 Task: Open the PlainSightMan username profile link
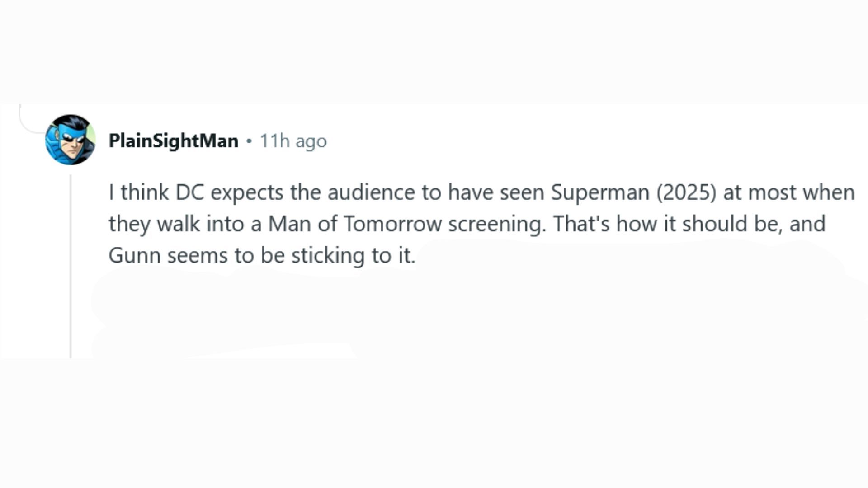pyautogui.click(x=173, y=141)
